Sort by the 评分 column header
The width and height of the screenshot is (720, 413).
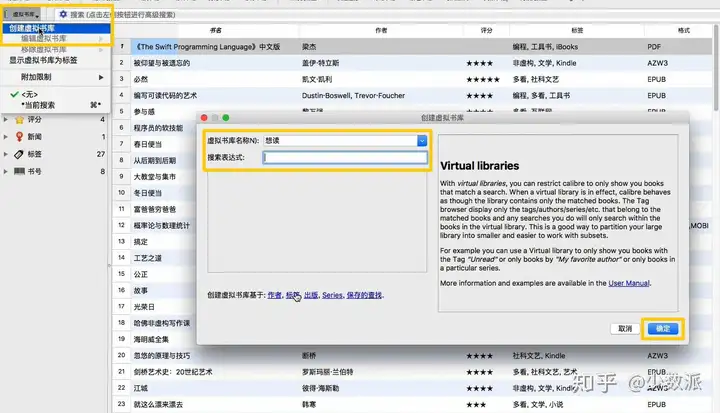[486, 30]
